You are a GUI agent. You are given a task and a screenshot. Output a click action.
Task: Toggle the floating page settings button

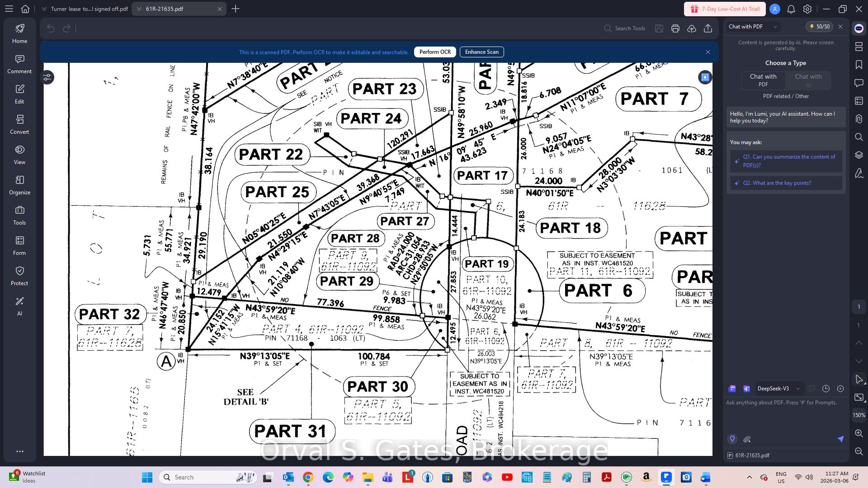[x=47, y=77]
